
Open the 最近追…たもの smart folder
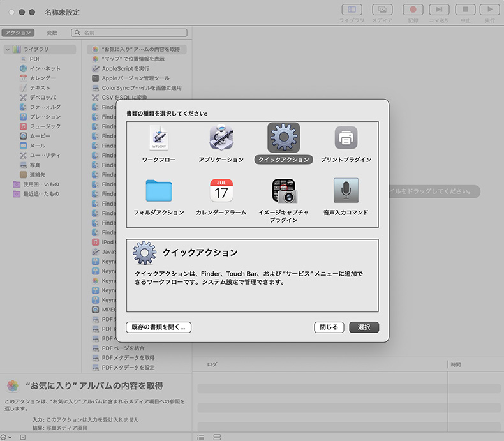coord(36,194)
